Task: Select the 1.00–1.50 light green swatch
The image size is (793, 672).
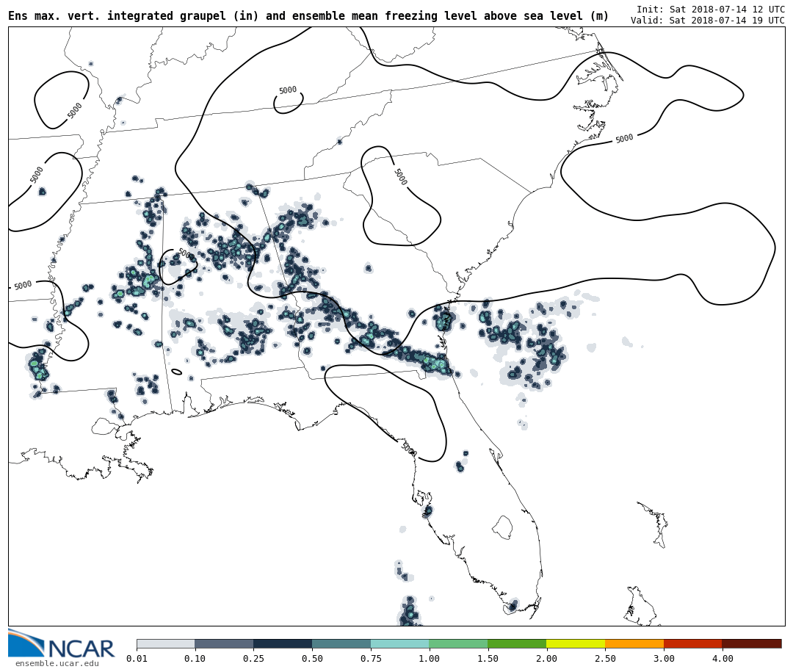Action: point(459,643)
